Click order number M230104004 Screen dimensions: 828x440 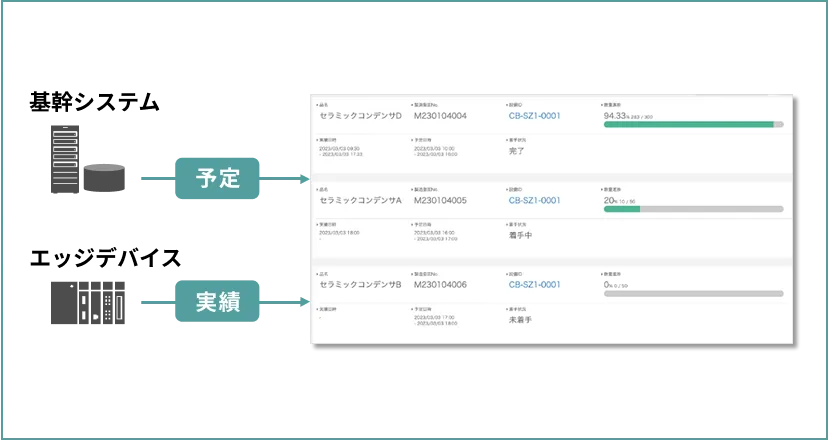coord(440,116)
